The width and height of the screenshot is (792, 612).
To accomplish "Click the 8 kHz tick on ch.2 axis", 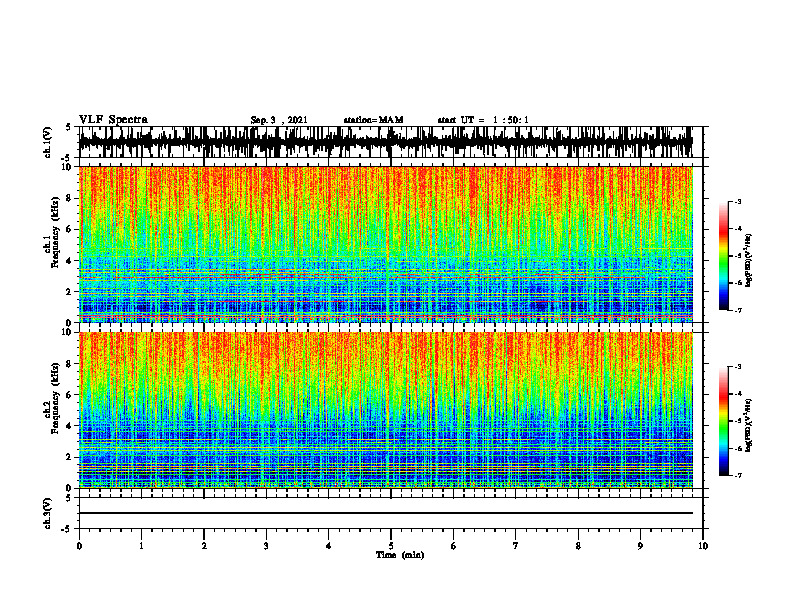I will (x=70, y=364).
